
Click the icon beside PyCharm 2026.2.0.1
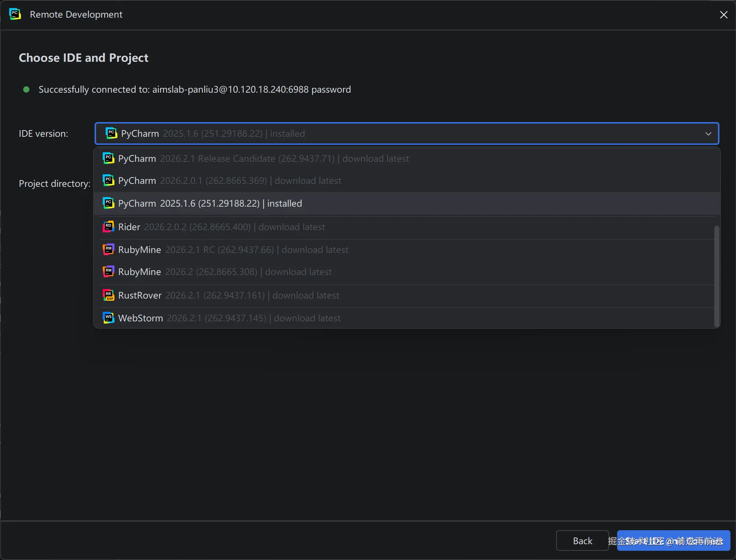108,181
